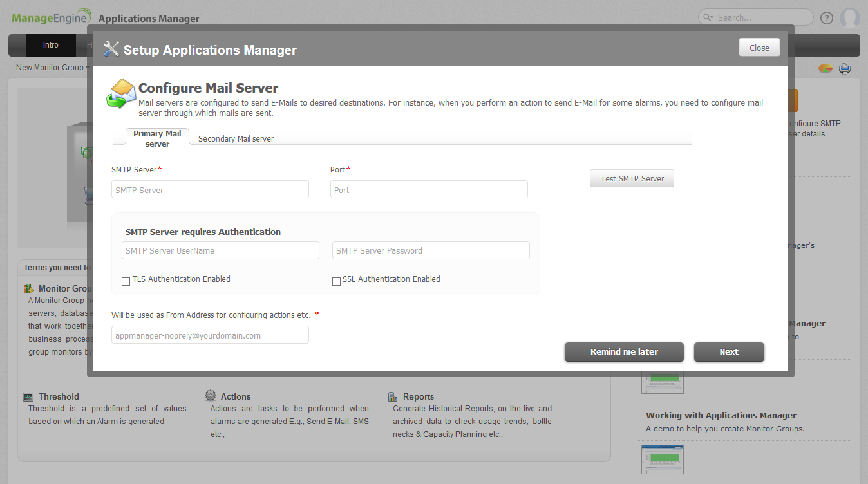The image size is (868, 484).
Task: Click the printer icon
Action: [x=845, y=68]
